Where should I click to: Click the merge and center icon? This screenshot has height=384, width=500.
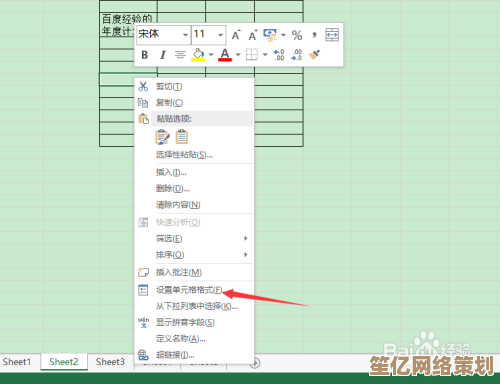point(332,35)
